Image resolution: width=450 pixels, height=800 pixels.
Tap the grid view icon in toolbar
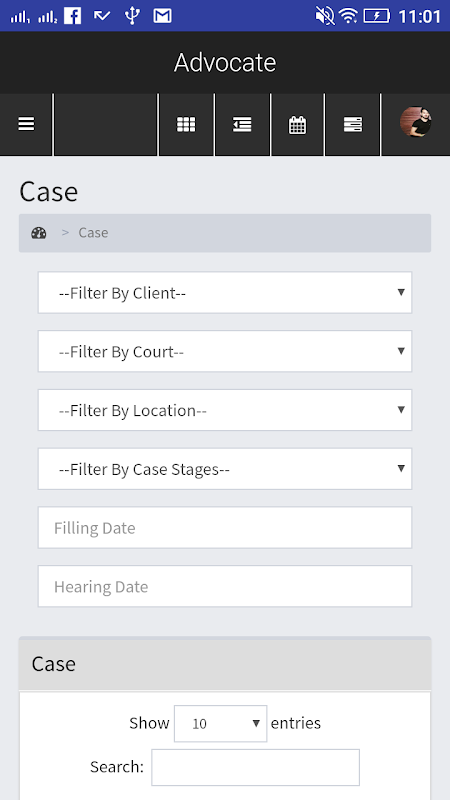point(186,124)
